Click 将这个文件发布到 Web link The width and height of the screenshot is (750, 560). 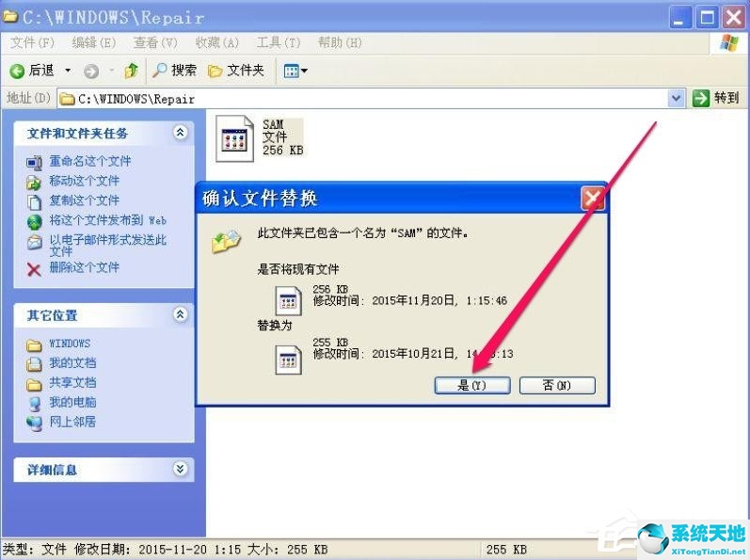107,220
